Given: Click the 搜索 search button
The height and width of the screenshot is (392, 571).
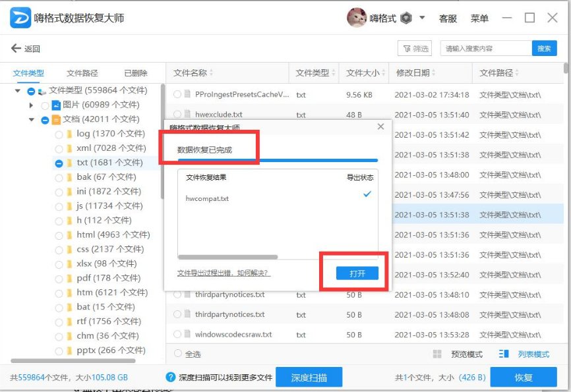Looking at the screenshot, I should [545, 48].
